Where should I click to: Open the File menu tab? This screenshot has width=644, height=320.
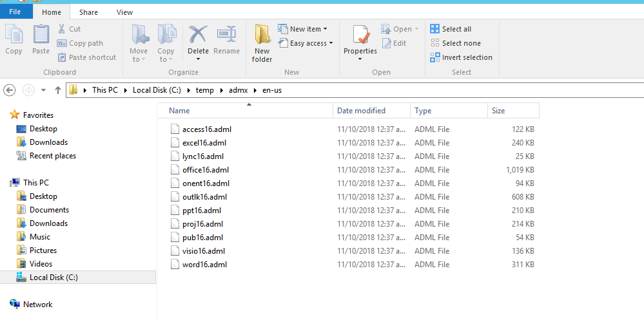coord(16,12)
